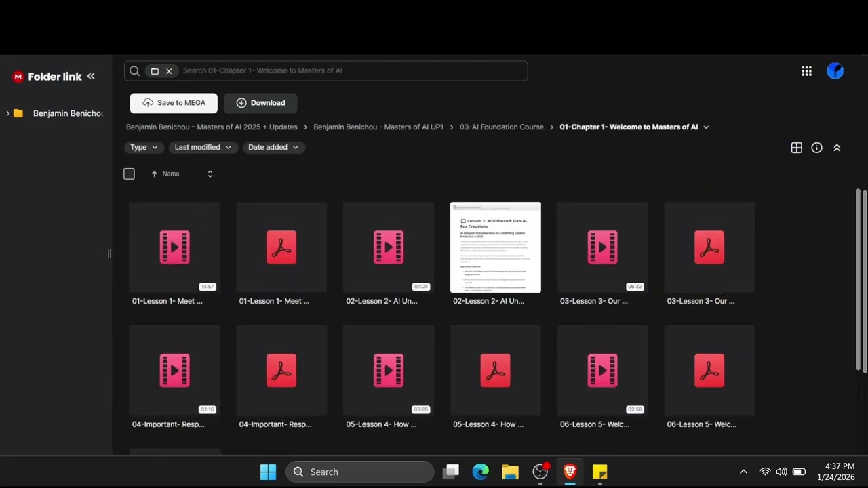Launch Microsoft Edge from the taskbar
Viewport: 868px width, 488px height.
click(x=481, y=472)
